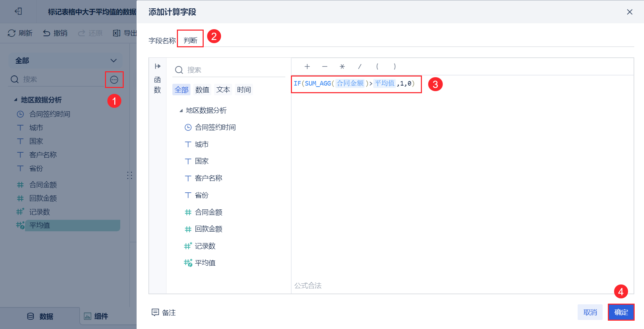This screenshot has width=644, height=329.
Task: Close the 添加计算字段 dialog
Action: pos(629,12)
